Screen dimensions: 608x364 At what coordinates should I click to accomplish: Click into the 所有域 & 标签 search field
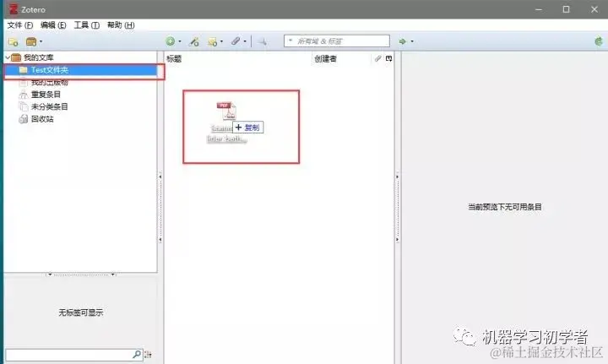[x=337, y=41]
